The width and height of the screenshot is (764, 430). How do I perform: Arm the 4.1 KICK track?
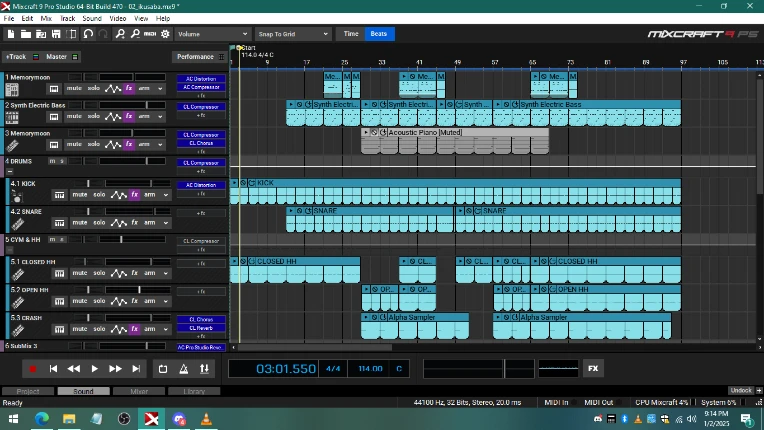150,195
